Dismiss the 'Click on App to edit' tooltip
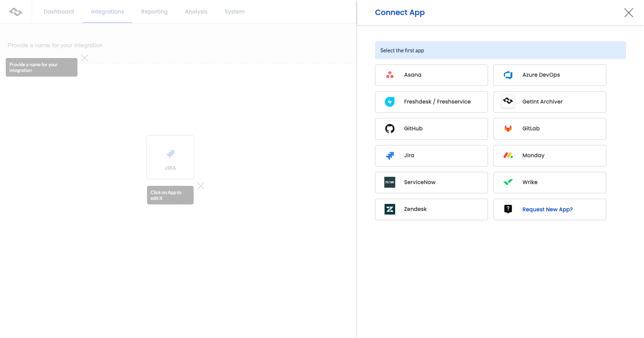This screenshot has height=338, width=644. pos(201,186)
